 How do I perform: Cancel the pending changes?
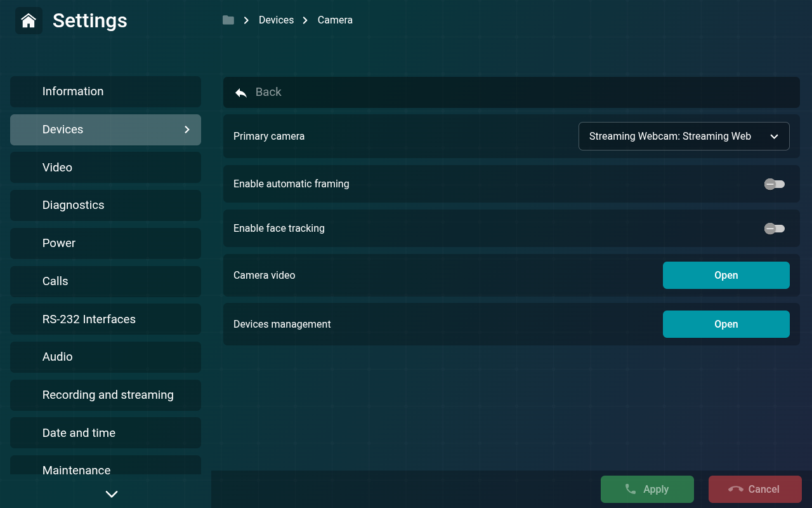coord(755,489)
